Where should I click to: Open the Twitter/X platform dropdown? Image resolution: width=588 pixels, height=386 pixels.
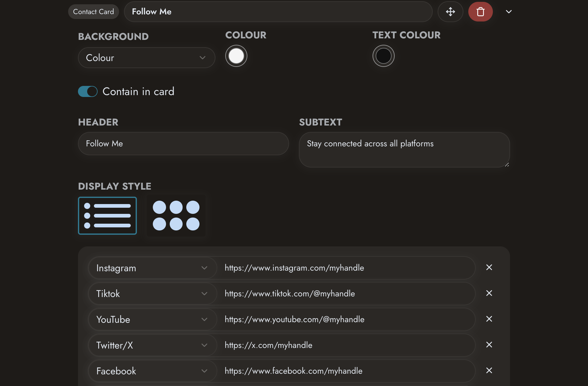coord(153,345)
